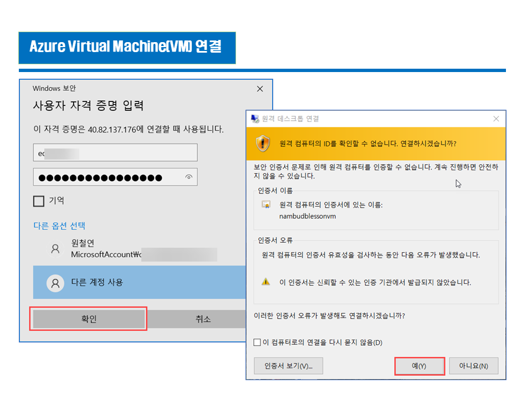Click the certificate icon beside 인증서 이름
The width and height of the screenshot is (532, 399).
point(266,204)
